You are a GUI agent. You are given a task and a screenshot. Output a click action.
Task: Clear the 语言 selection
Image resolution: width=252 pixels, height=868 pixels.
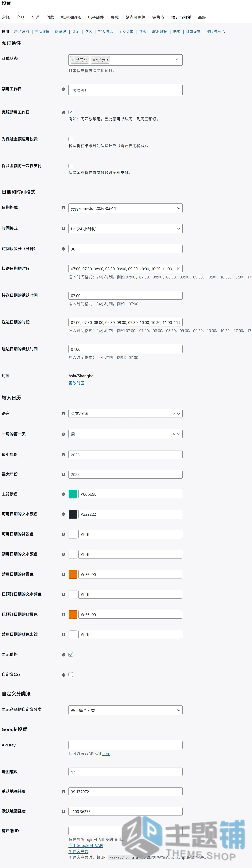tap(174, 414)
